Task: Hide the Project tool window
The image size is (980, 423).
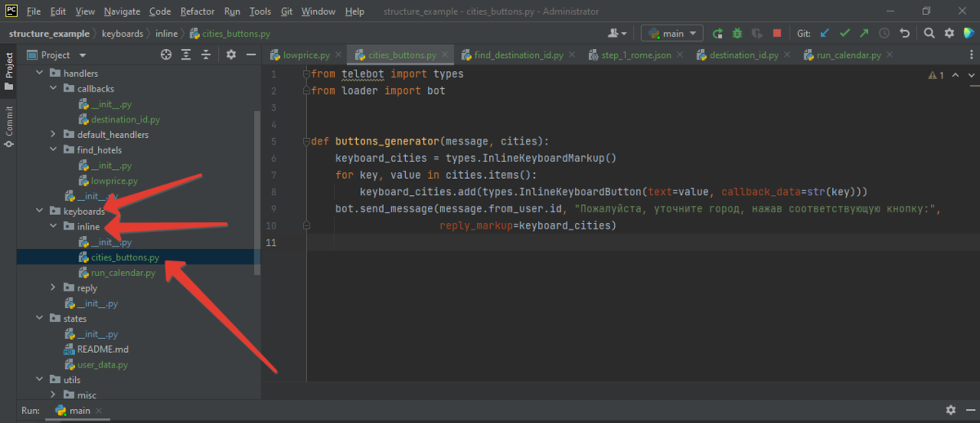Action: coord(252,55)
